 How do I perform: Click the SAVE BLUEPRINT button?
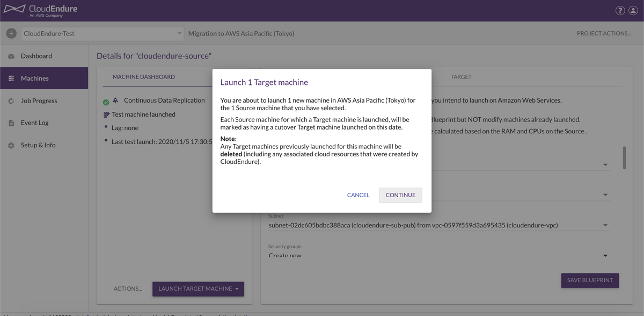click(590, 280)
